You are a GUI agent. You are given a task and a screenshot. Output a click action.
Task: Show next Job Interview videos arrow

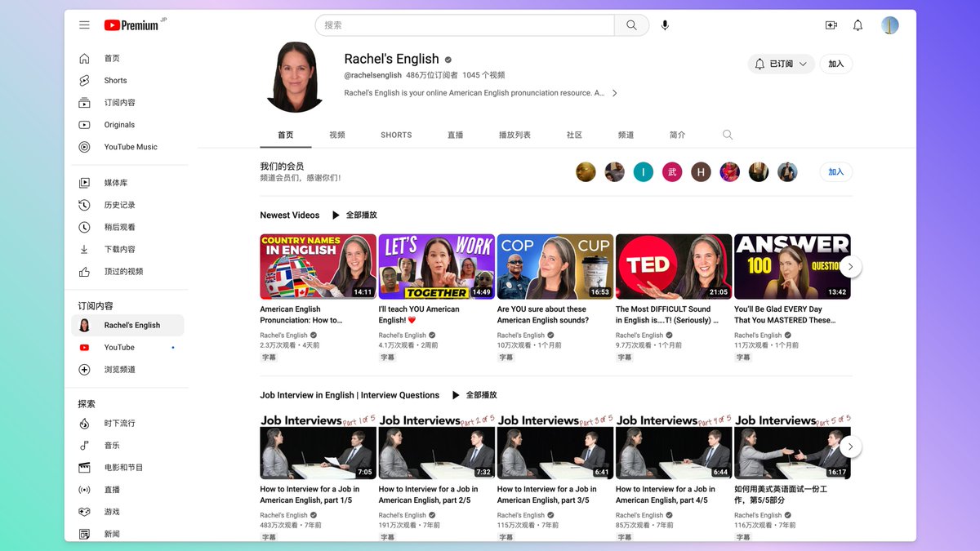click(850, 447)
